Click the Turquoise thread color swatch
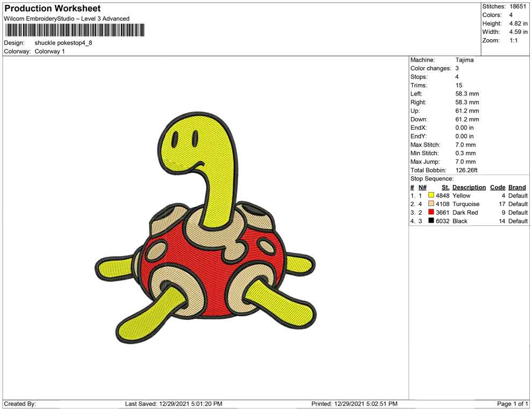This screenshot has width=532, height=409. coord(431,203)
